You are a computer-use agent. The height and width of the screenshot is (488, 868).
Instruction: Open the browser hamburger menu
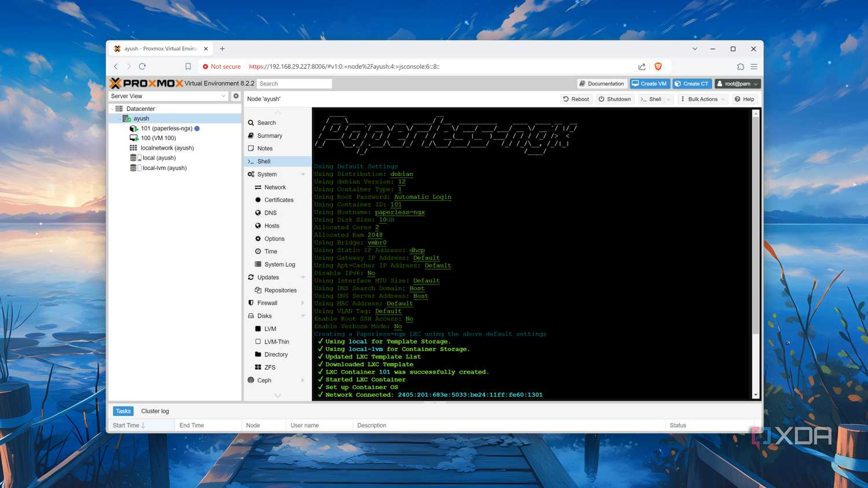pos(754,66)
